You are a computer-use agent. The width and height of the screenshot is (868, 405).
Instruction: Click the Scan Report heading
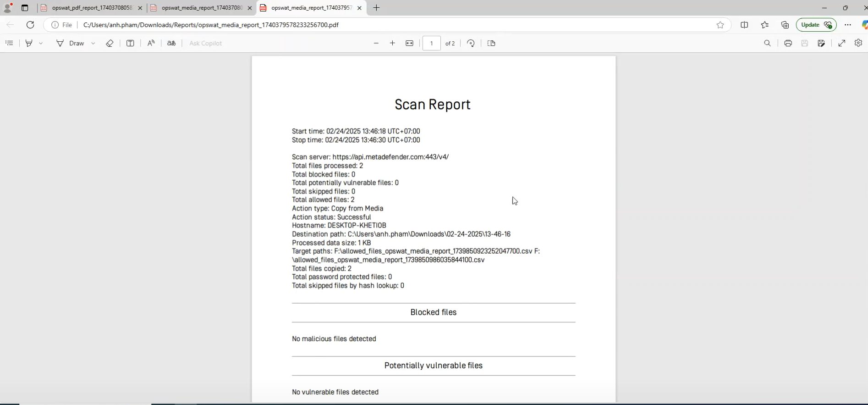point(433,105)
